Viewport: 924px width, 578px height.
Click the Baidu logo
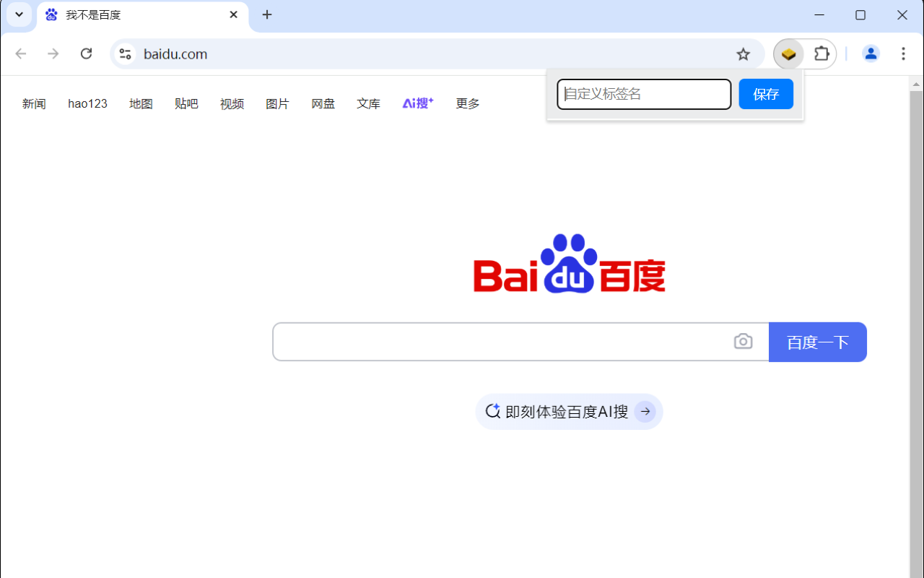point(569,263)
